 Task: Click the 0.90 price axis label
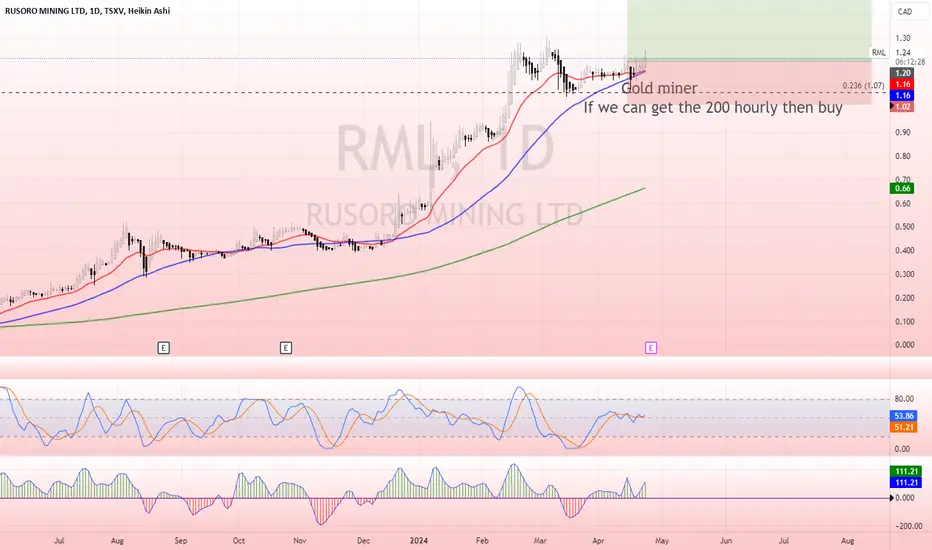[x=903, y=132]
